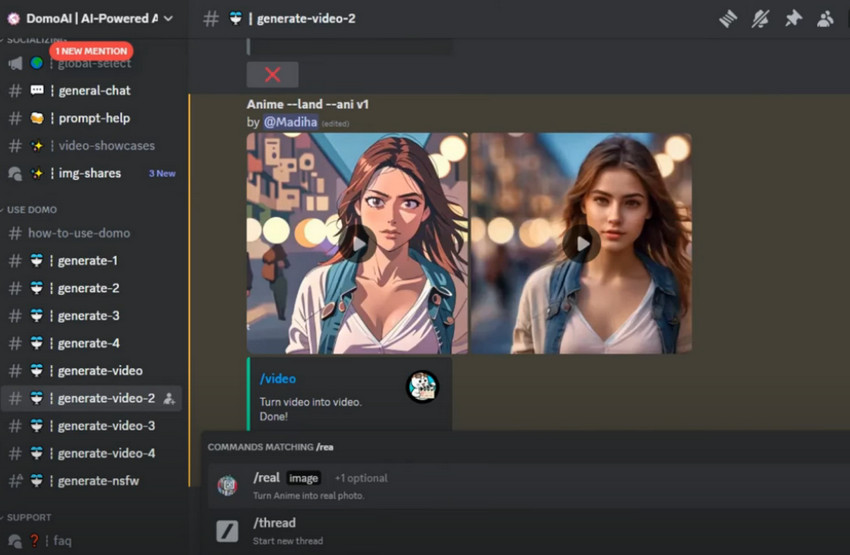
Task: Click the DomoAI server logo icon
Action: [x=13, y=18]
